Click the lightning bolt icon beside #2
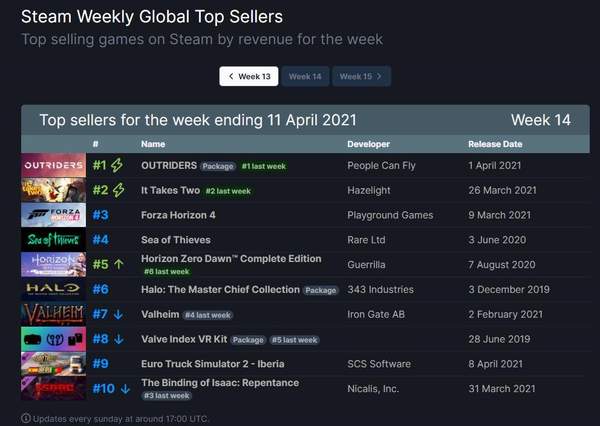The width and height of the screenshot is (600, 426). pyautogui.click(x=117, y=190)
